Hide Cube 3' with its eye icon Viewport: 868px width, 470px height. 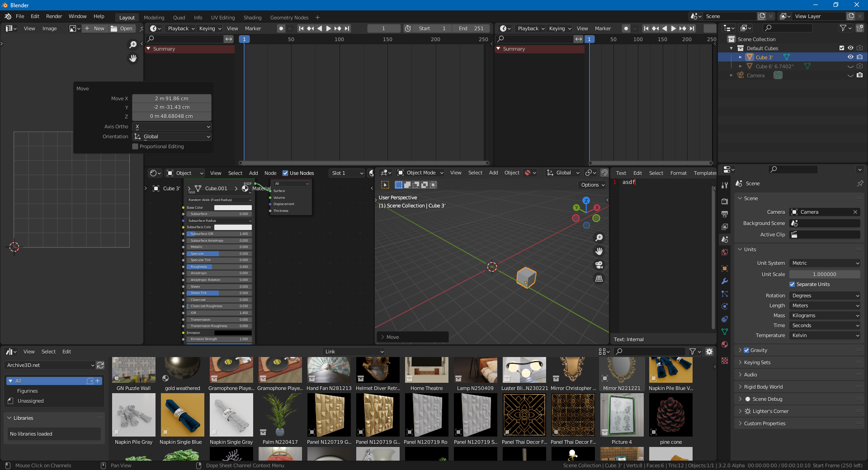click(x=850, y=57)
